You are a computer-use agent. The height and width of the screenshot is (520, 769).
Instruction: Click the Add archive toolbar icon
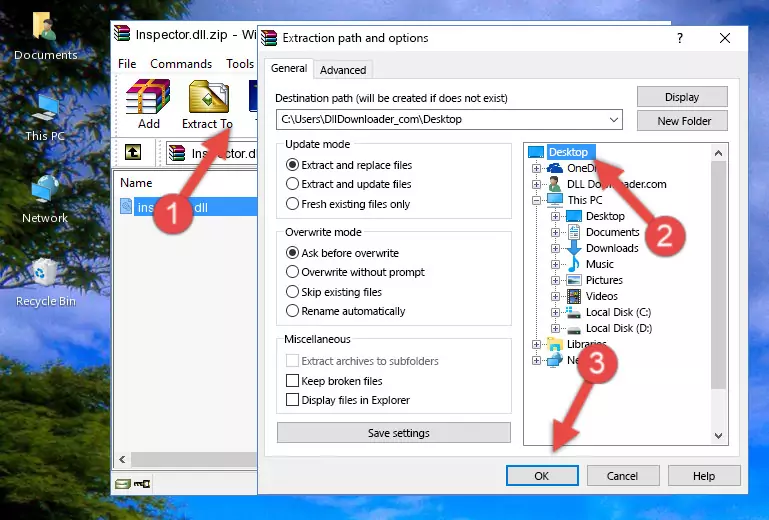148,97
